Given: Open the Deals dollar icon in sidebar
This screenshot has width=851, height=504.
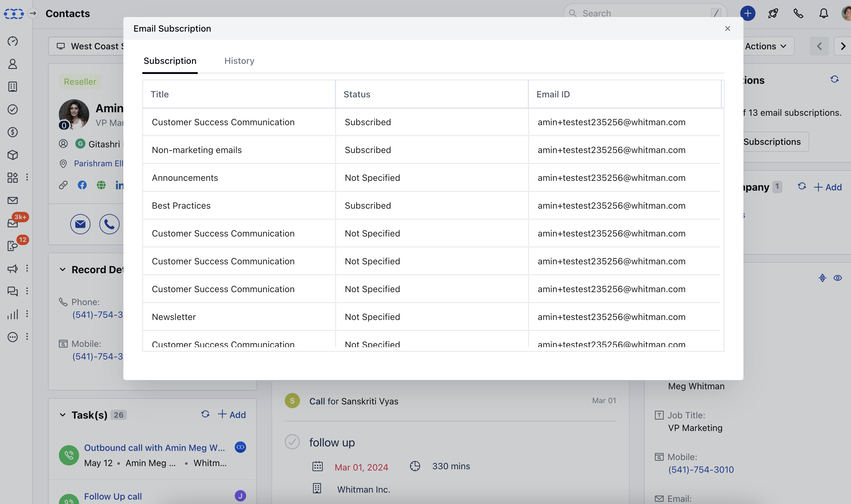Looking at the screenshot, I should [13, 132].
